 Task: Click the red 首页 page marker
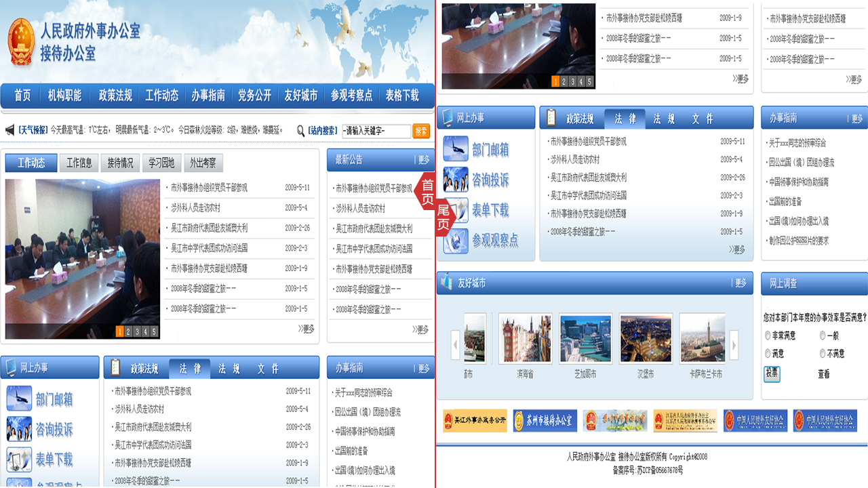[427, 192]
